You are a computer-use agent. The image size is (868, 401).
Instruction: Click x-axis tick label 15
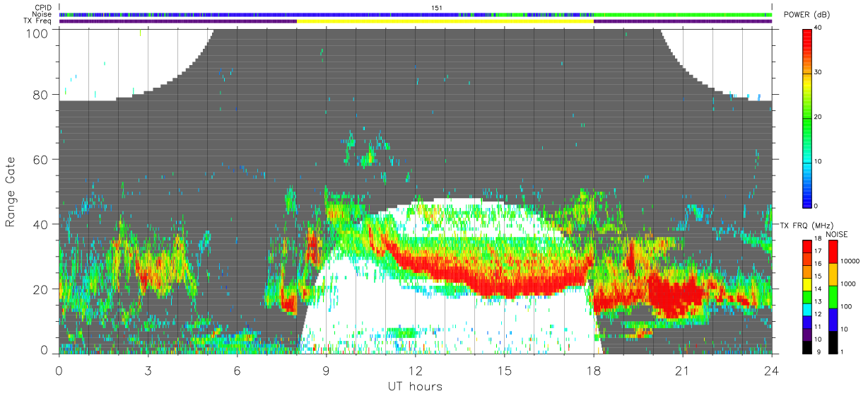[505, 371]
